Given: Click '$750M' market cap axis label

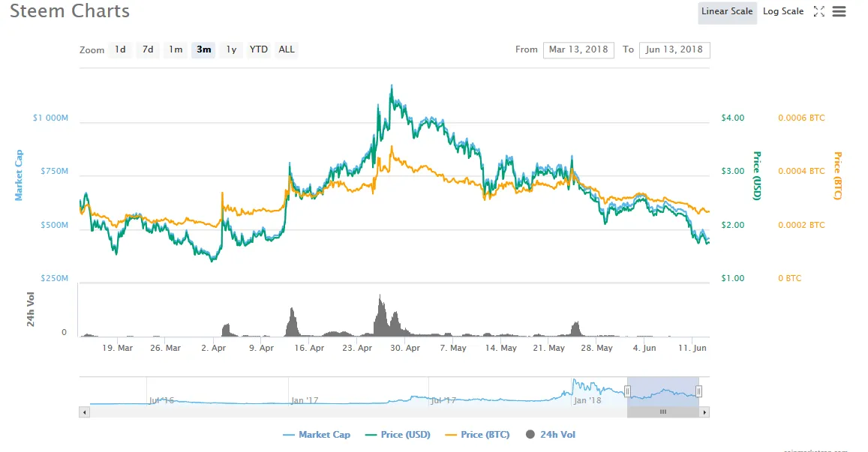Looking at the screenshot, I should (x=54, y=172).
